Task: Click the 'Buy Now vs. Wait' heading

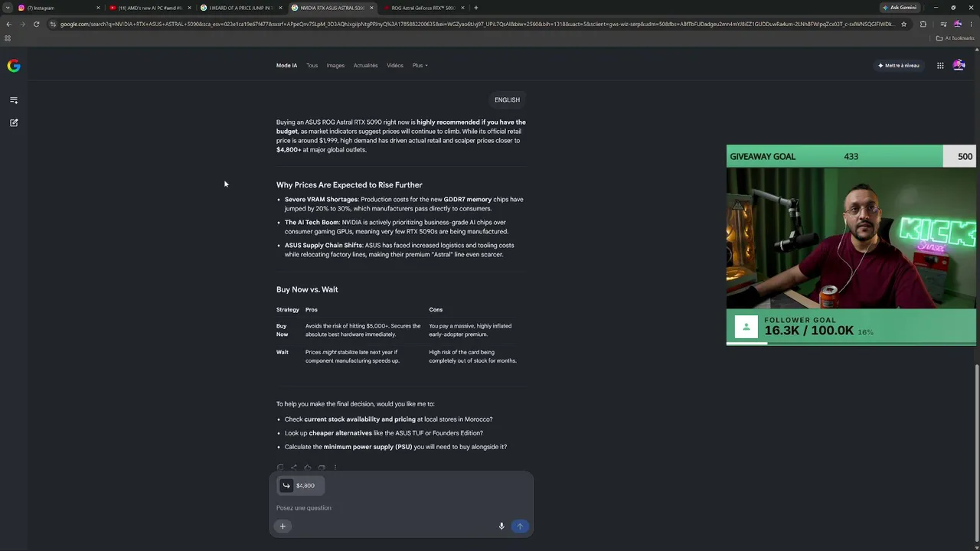Action: pos(307,290)
